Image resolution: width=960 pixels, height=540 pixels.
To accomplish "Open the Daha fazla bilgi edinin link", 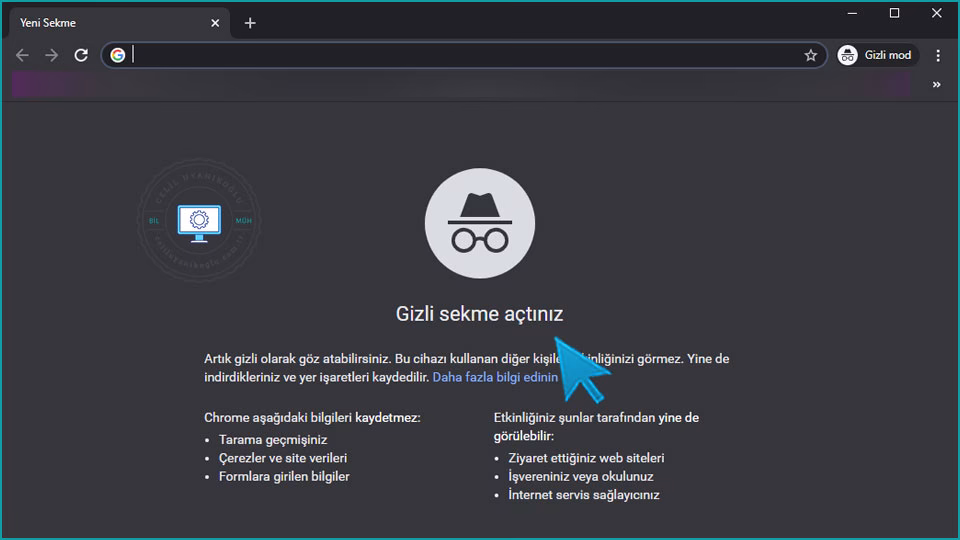I will [x=494, y=377].
